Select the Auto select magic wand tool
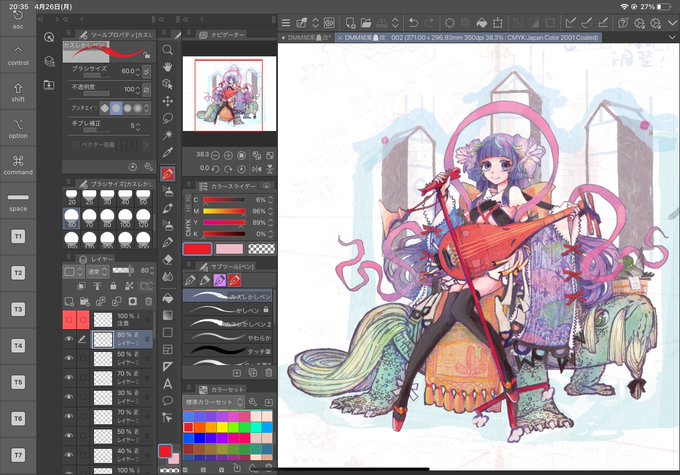Screen dimensions: 680x475 pos(167,135)
